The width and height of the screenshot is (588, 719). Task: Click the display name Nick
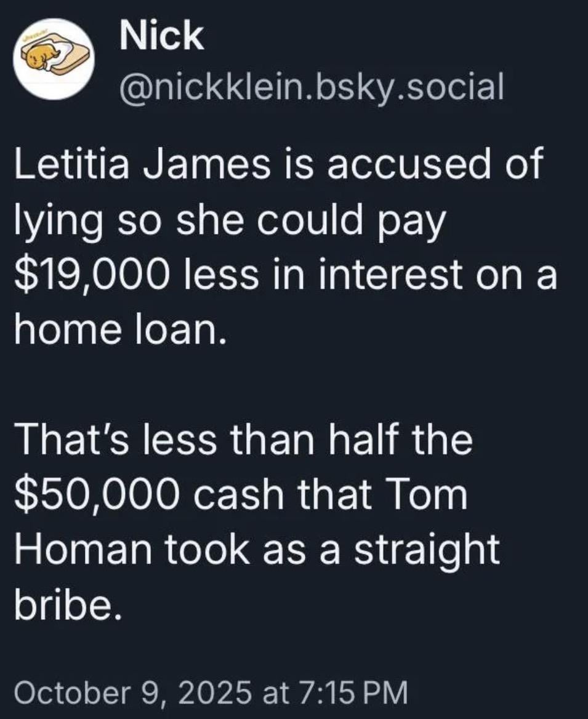point(161,37)
